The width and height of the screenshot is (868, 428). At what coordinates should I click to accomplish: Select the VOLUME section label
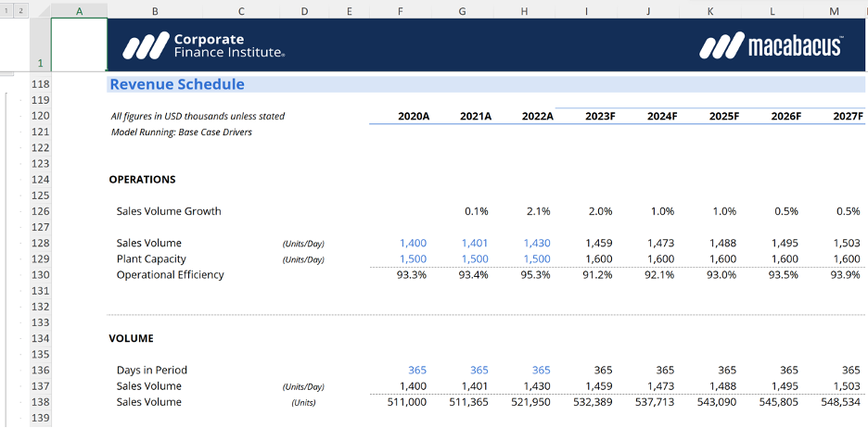click(132, 339)
